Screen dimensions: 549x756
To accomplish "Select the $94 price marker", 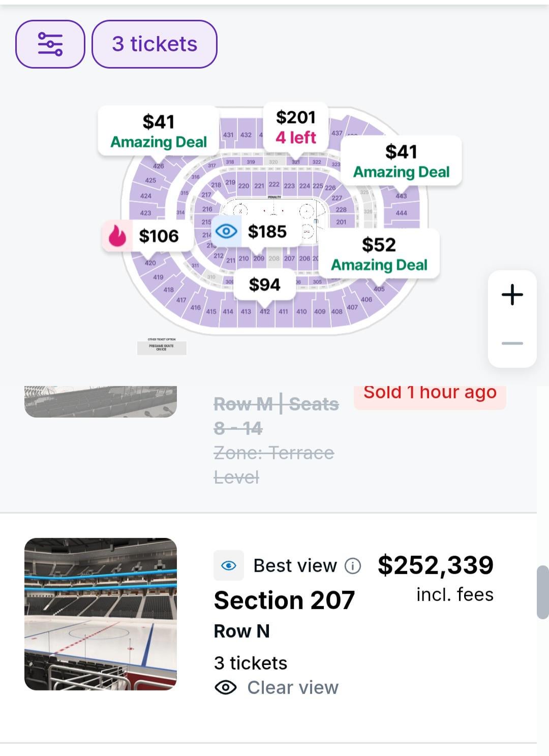I will point(264,285).
